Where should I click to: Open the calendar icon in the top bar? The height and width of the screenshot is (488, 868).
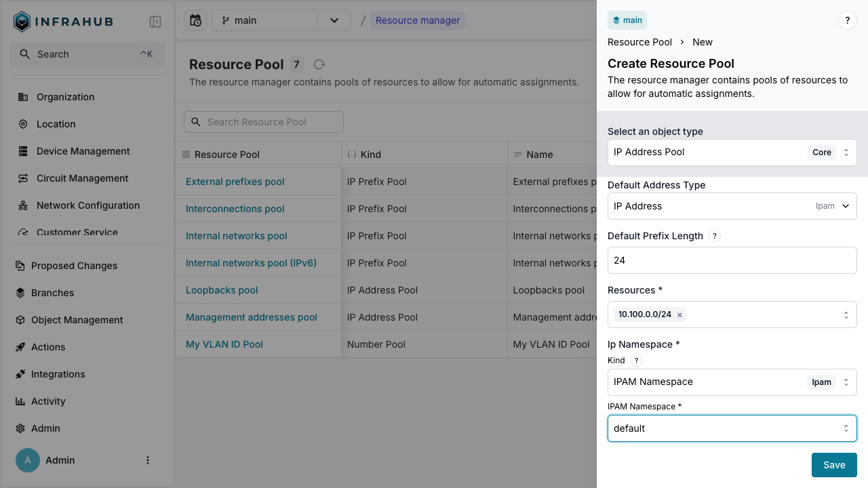[x=195, y=20]
